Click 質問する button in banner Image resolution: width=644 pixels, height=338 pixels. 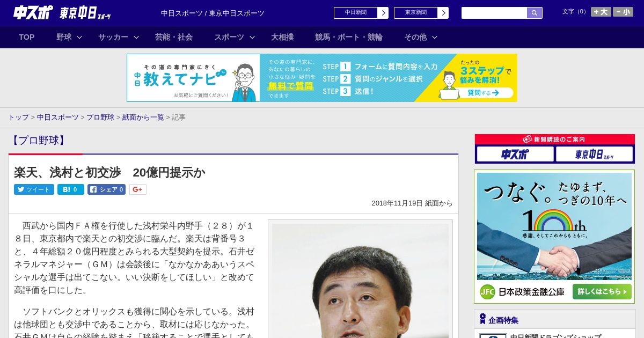tap(482, 93)
